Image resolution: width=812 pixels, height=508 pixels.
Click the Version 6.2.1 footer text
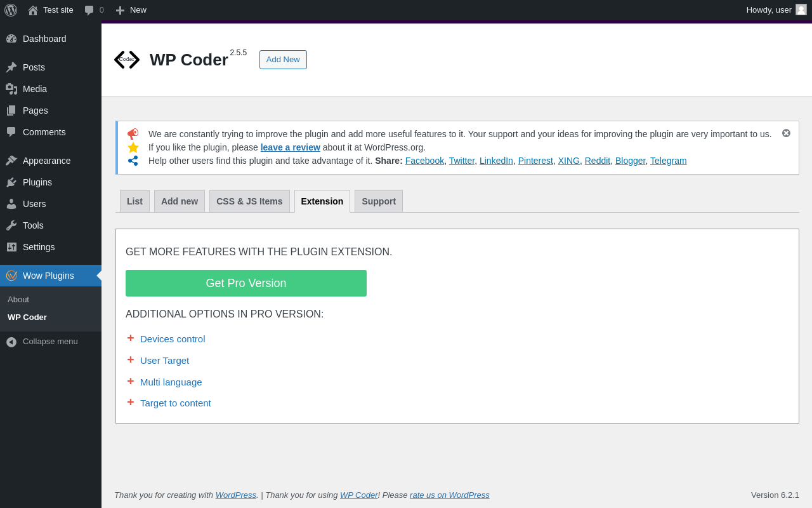click(x=775, y=495)
